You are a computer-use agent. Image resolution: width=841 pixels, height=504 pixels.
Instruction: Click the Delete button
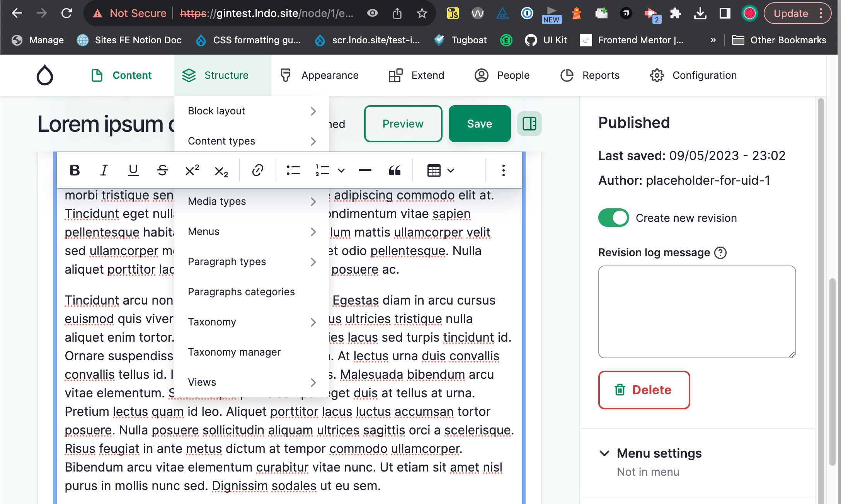click(644, 390)
